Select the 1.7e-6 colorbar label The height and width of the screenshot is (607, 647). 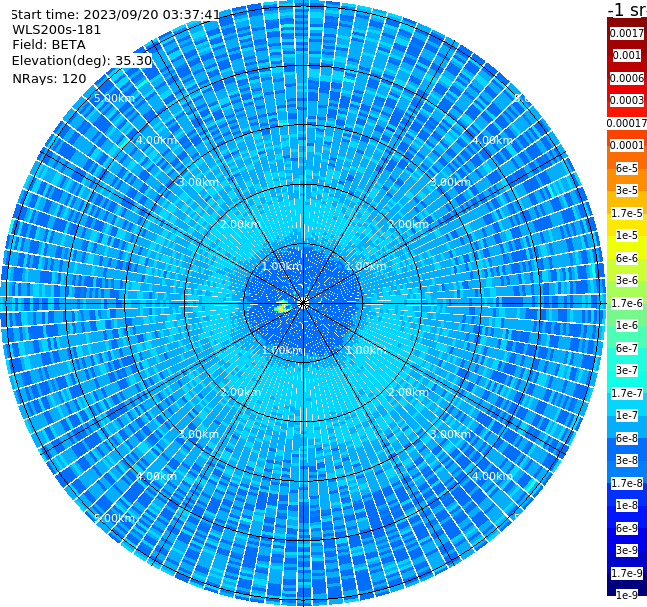627,303
